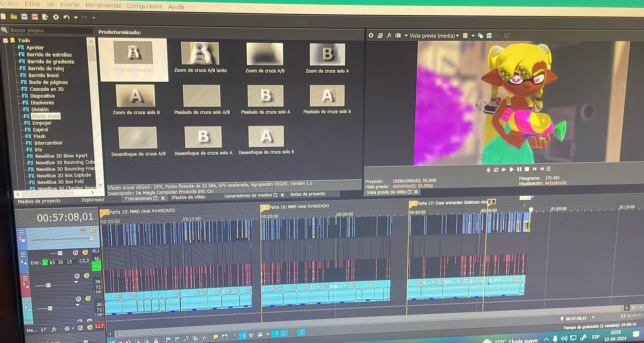Select Barrido de estrellas transition

pos(49,55)
